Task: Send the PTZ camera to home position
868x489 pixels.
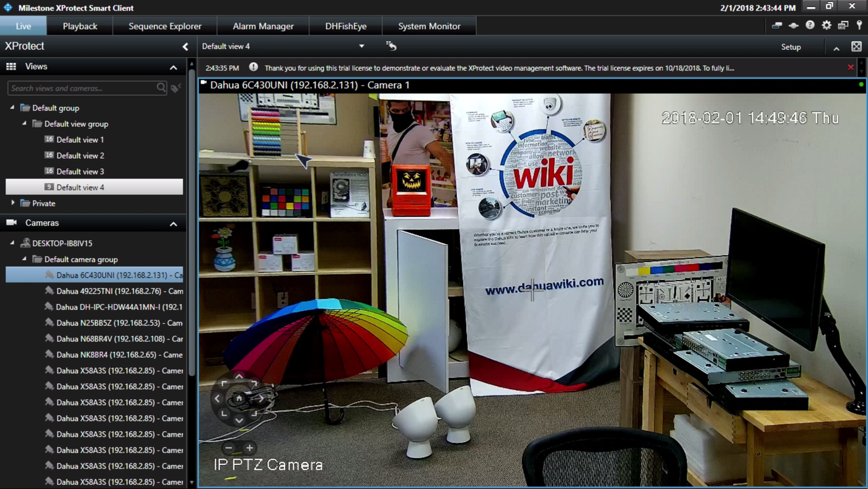Action: 239,398
